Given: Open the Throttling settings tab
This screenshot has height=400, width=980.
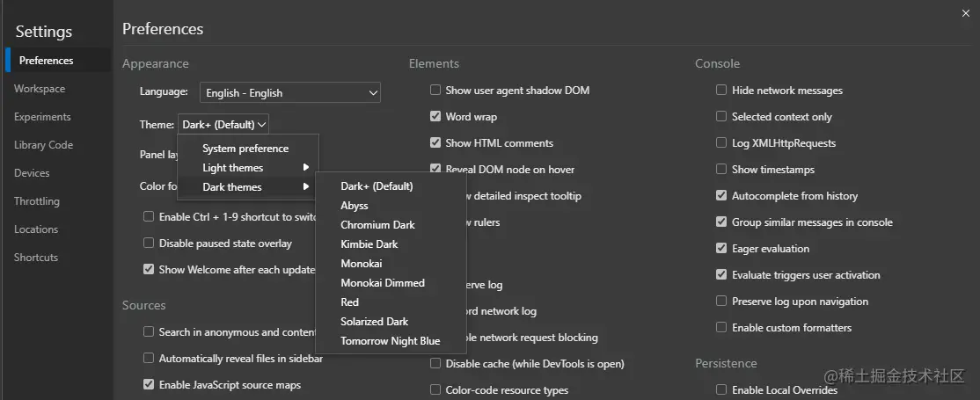Looking at the screenshot, I should click(x=37, y=201).
